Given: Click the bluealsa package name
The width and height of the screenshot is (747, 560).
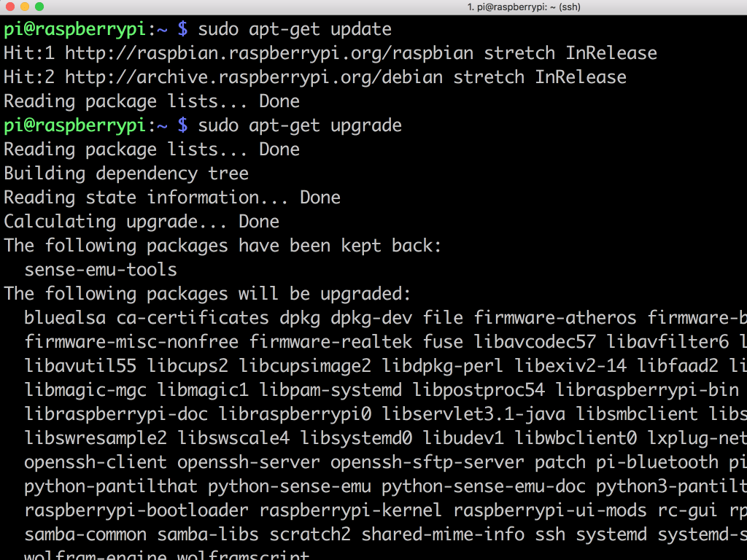Looking at the screenshot, I should click(65, 318).
